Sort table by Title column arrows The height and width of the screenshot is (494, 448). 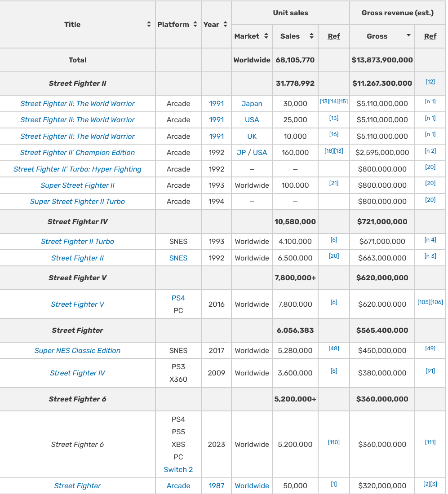(x=149, y=24)
